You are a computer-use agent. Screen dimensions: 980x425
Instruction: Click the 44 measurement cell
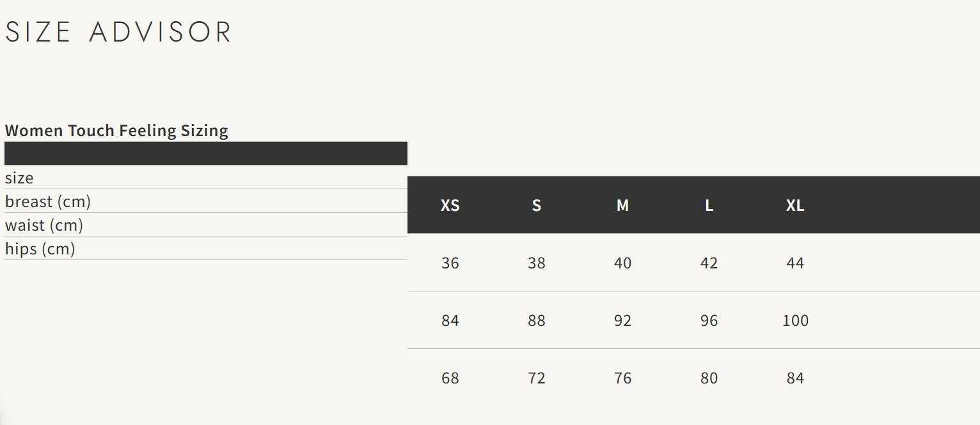(795, 263)
